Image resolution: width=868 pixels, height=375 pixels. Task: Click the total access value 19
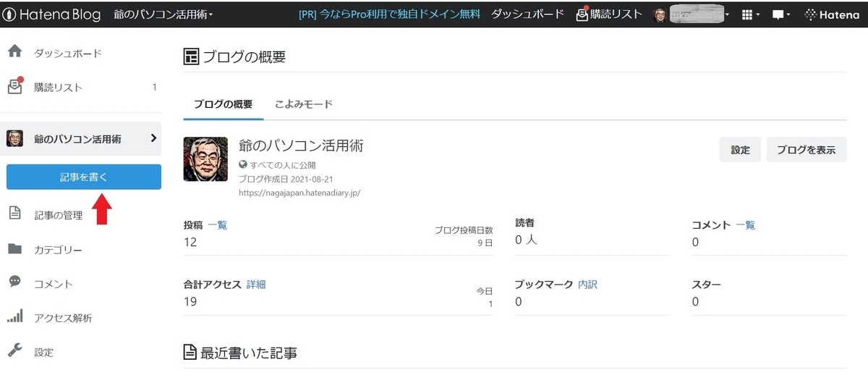[190, 301]
